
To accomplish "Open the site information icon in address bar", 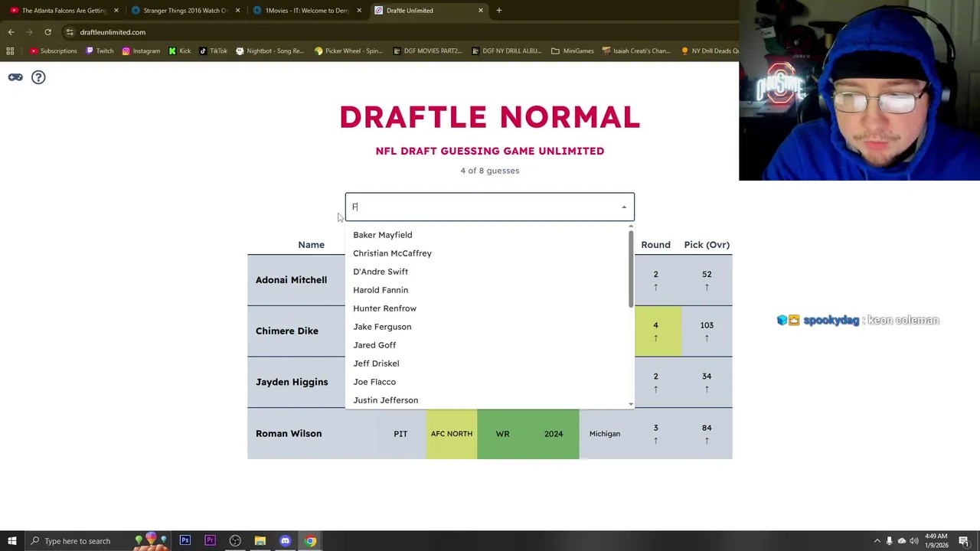I will [x=70, y=32].
